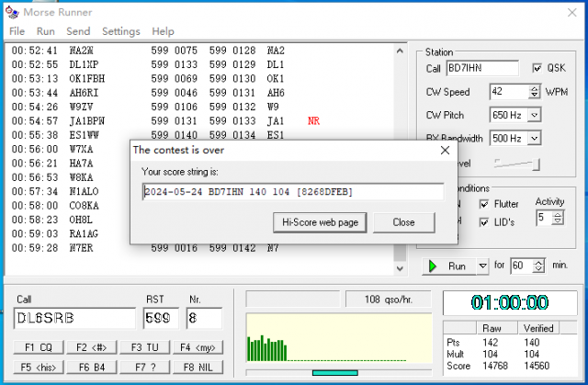Image resolution: width=588 pixels, height=385 pixels.
Task: Click the F2 <#> button
Action: click(92, 347)
